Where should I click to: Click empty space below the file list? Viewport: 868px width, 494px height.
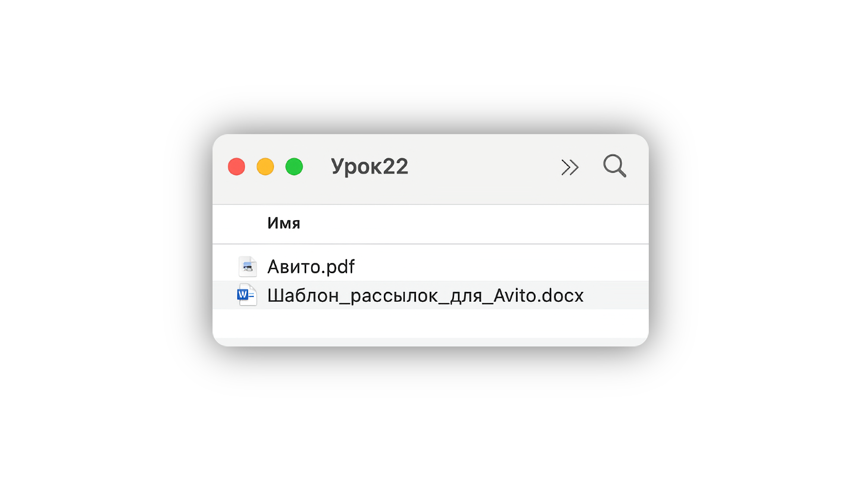(429, 323)
